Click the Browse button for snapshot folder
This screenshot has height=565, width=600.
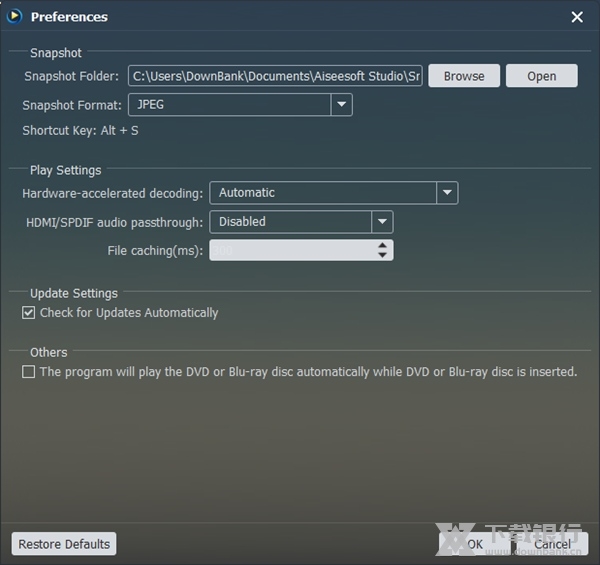(x=464, y=76)
